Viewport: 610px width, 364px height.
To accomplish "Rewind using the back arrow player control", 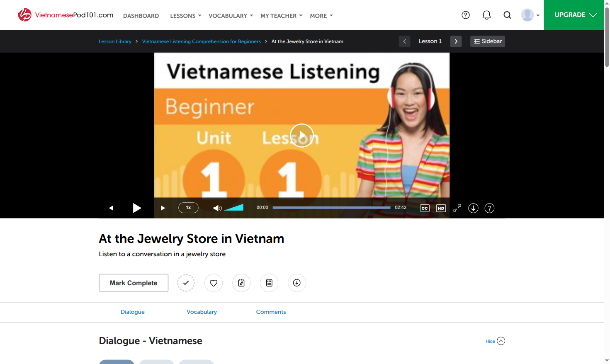I will [x=111, y=208].
